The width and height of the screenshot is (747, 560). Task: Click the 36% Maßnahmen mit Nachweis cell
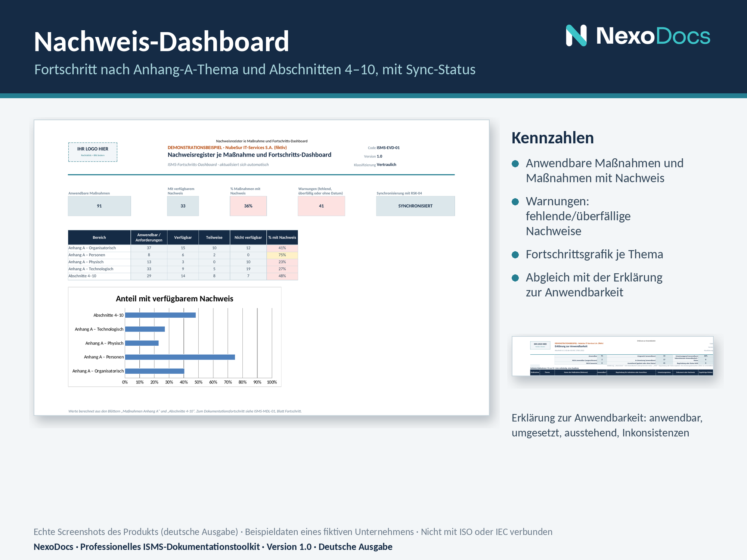tap(248, 206)
